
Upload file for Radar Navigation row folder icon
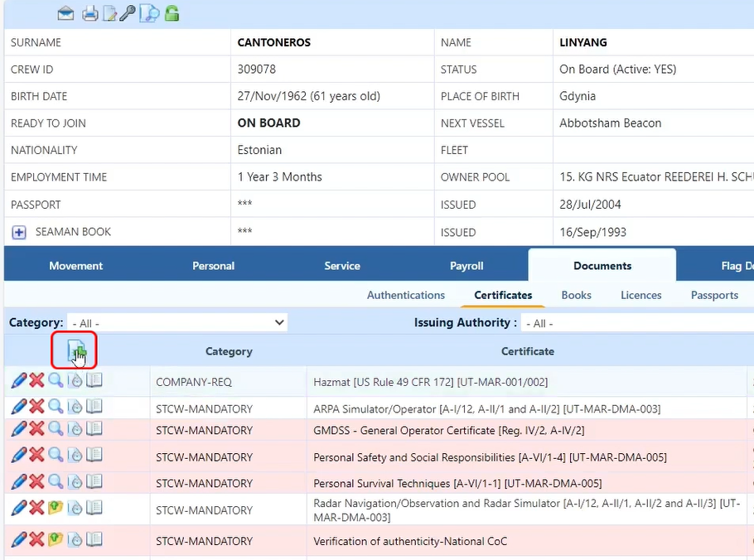56,507
